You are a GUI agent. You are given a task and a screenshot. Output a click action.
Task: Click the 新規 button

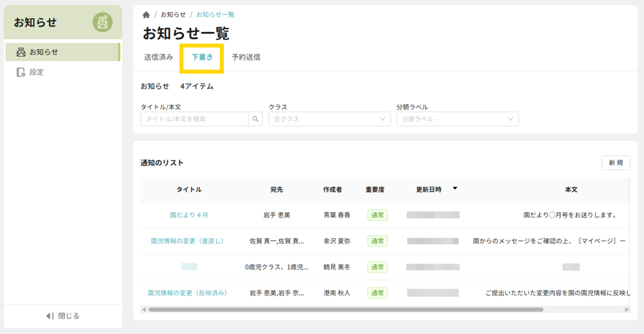615,163
